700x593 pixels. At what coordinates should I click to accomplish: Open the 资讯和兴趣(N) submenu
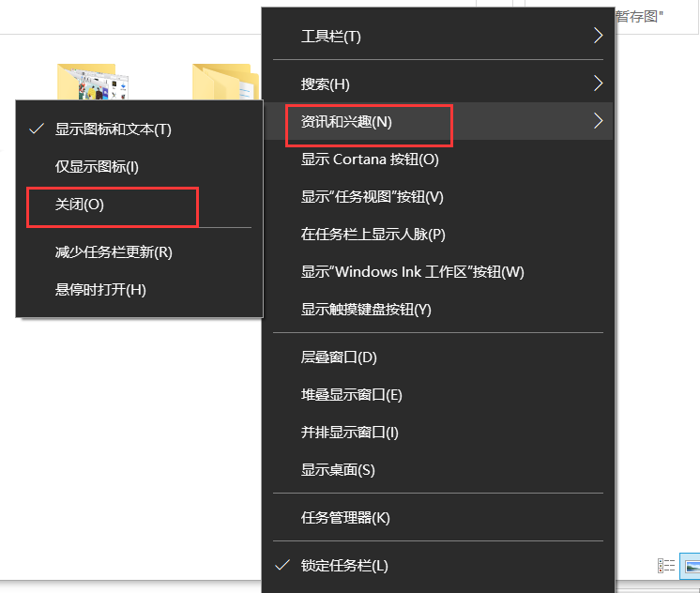click(x=346, y=122)
